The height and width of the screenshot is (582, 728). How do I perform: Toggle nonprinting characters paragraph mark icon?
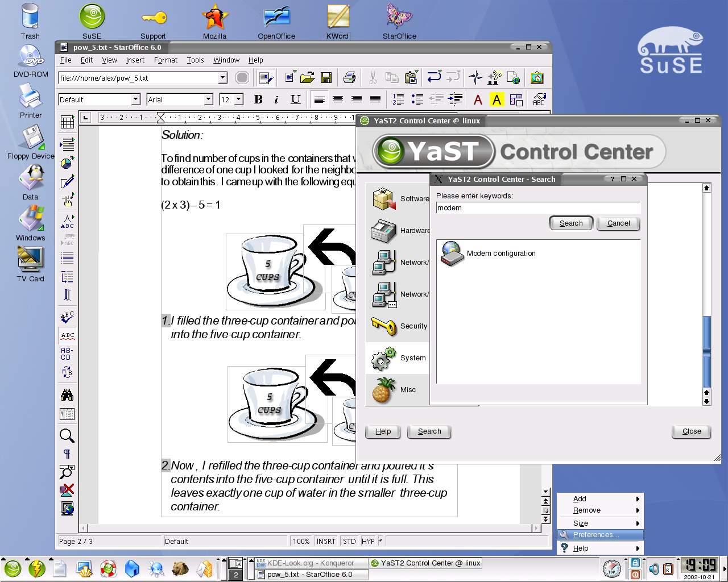[x=67, y=454]
